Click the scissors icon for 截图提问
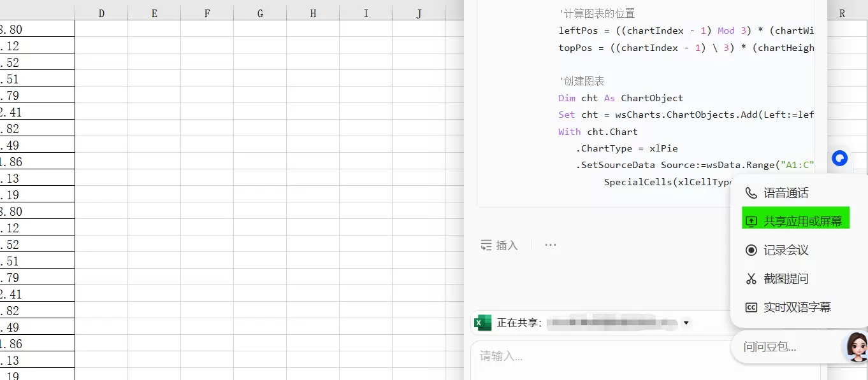The height and width of the screenshot is (380, 868). [x=751, y=279]
